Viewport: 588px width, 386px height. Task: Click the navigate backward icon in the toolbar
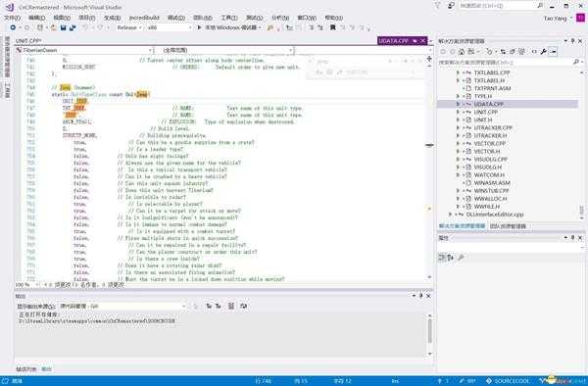13,27
